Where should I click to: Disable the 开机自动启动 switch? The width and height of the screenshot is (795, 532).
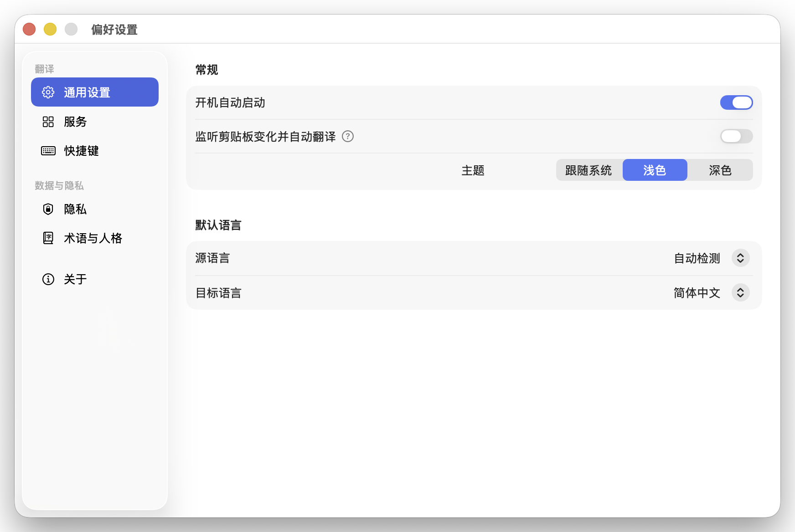point(736,102)
